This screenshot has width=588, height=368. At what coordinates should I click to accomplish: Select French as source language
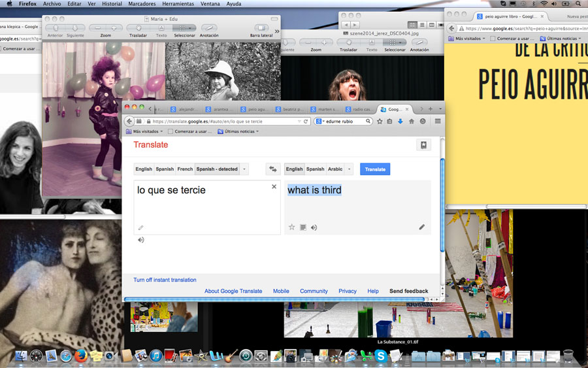[185, 169]
